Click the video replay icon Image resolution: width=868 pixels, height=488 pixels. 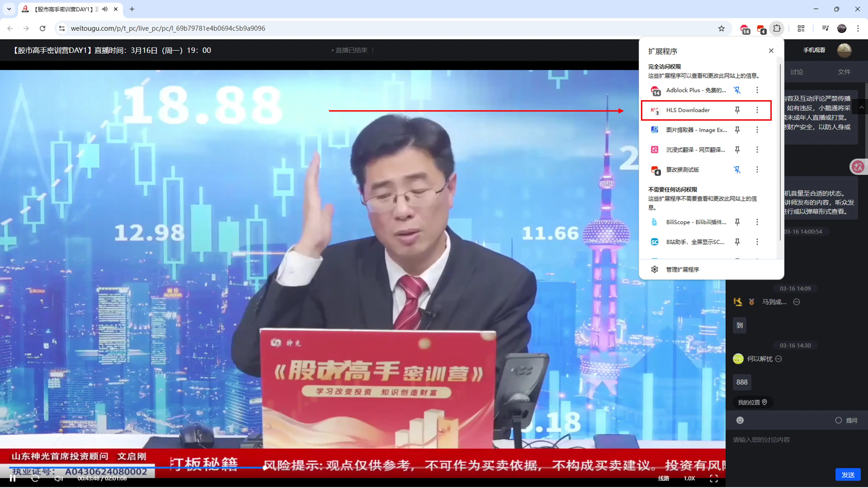click(35, 478)
